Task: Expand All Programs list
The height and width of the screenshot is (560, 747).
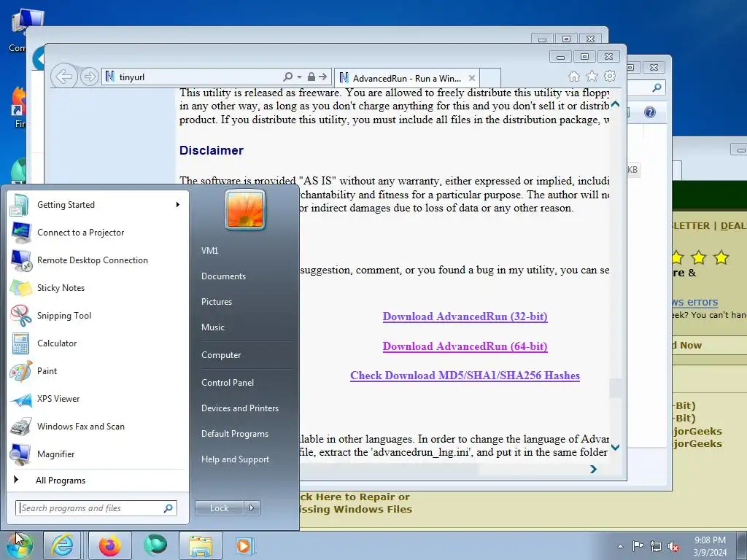Action: tap(97, 480)
